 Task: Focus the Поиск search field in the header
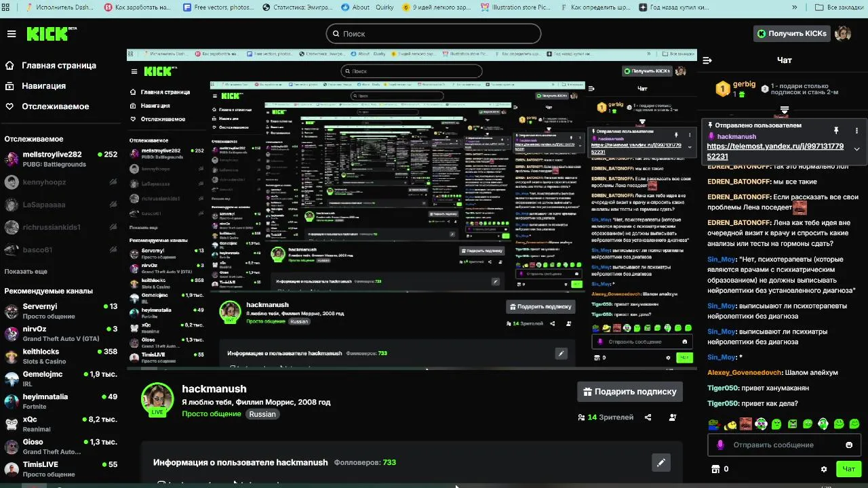point(433,33)
